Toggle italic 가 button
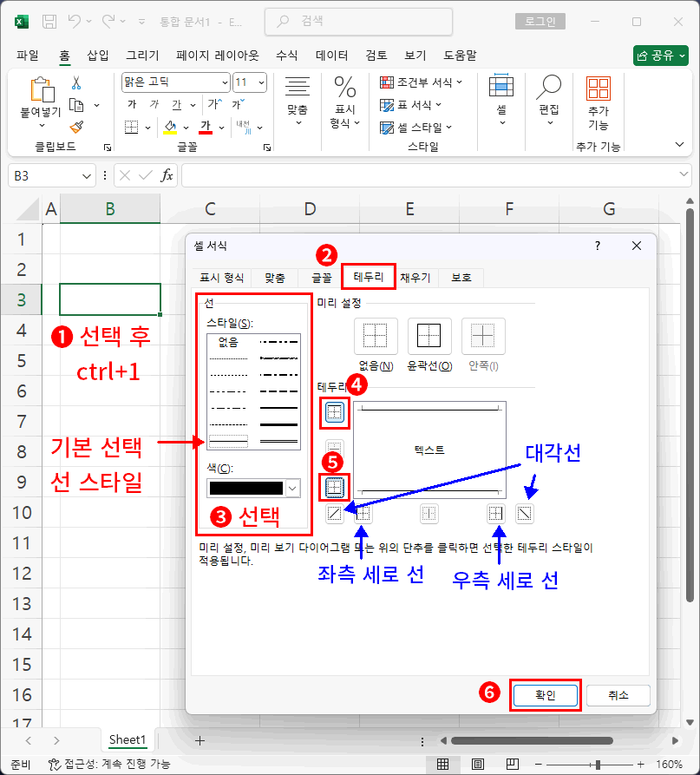The image size is (700, 775). [154, 104]
